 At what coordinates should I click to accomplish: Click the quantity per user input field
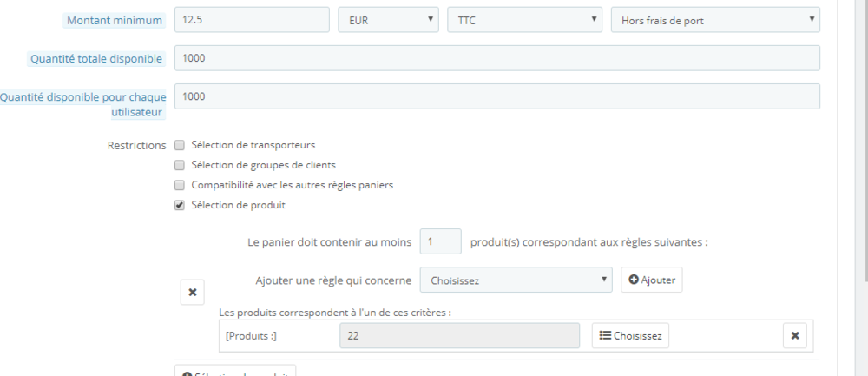[496, 96]
